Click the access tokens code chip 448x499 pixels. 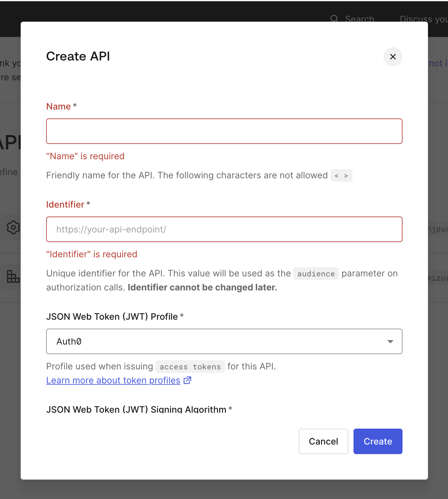[x=190, y=367]
